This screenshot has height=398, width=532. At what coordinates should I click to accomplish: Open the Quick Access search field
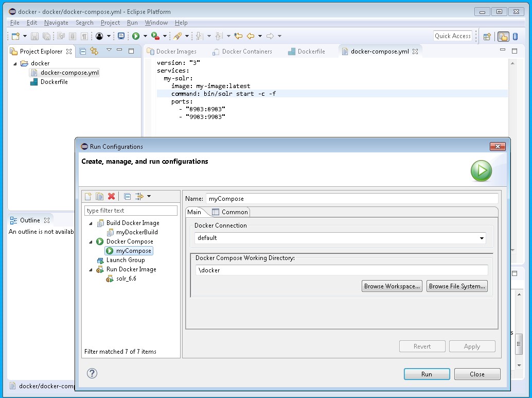pyautogui.click(x=452, y=36)
